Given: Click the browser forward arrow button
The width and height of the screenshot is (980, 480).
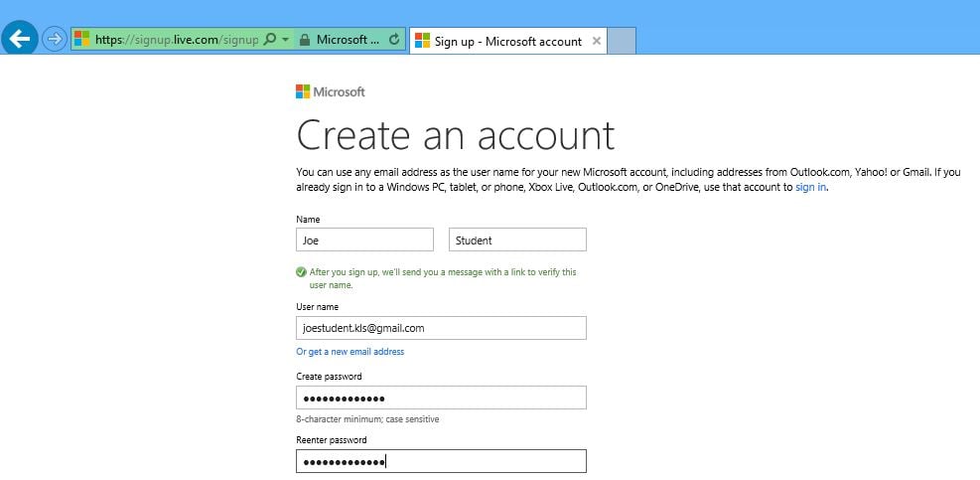Looking at the screenshot, I should [55, 40].
